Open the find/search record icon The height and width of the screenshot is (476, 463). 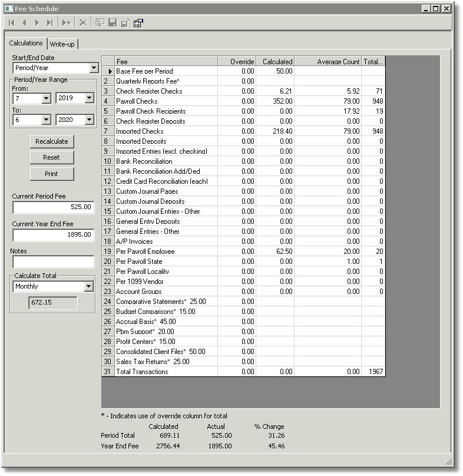[x=100, y=23]
